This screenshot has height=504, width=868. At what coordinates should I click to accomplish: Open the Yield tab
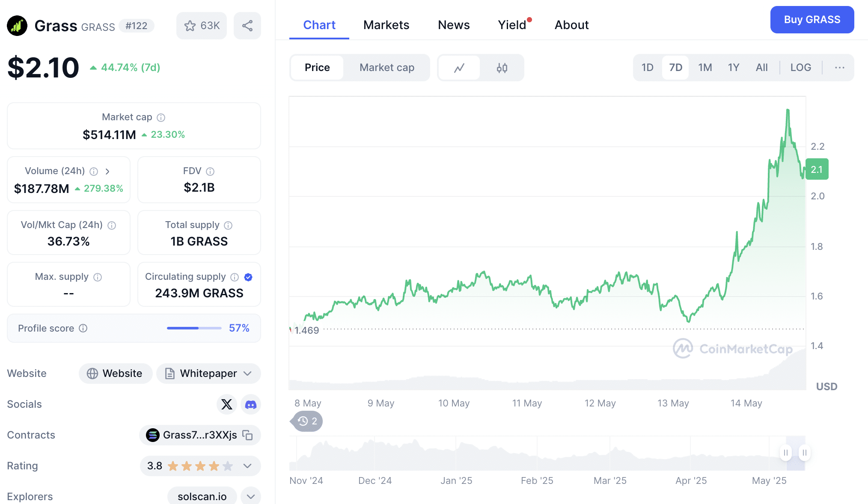pyautogui.click(x=512, y=25)
